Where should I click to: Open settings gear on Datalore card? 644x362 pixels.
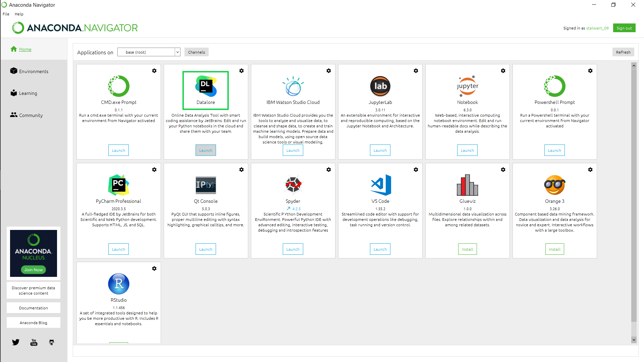(x=241, y=71)
